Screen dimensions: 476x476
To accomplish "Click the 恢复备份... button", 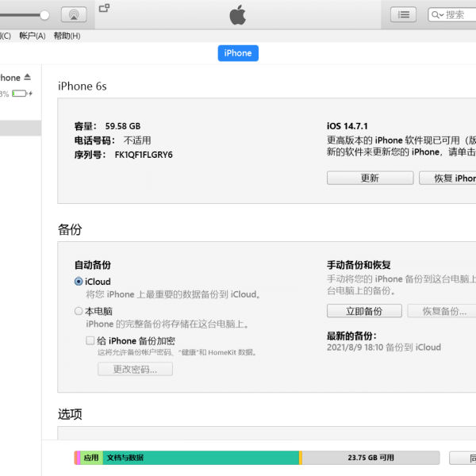I will click(x=442, y=311).
